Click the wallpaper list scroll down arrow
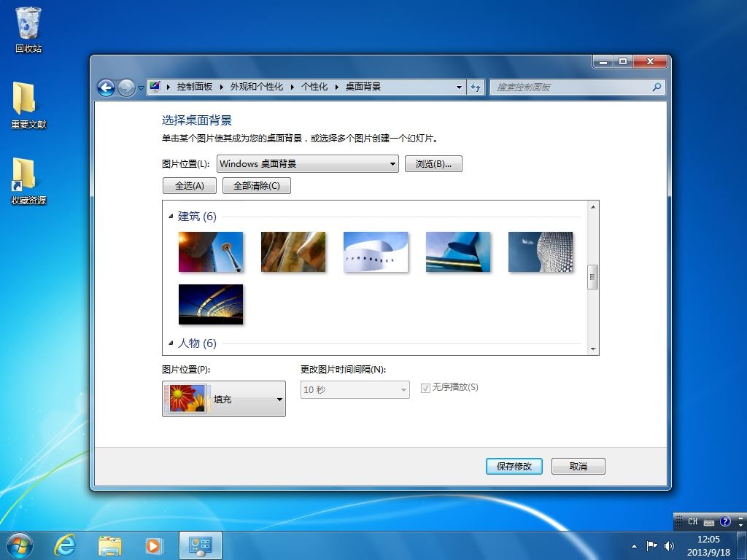 593,349
